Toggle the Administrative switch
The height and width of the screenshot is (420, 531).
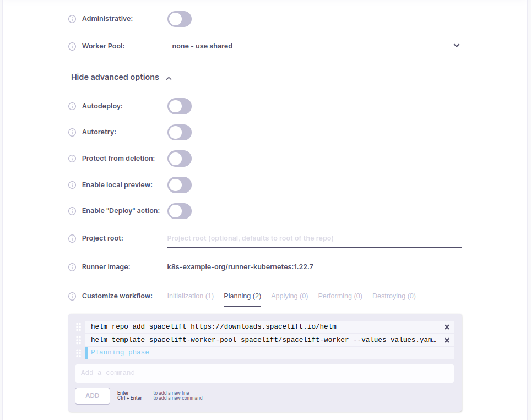180,19
